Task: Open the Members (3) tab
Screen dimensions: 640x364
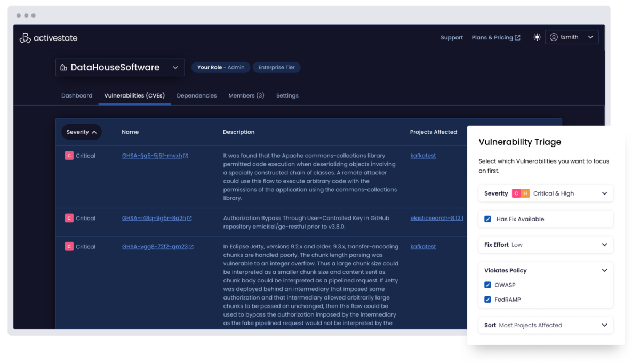Action: pos(246,96)
